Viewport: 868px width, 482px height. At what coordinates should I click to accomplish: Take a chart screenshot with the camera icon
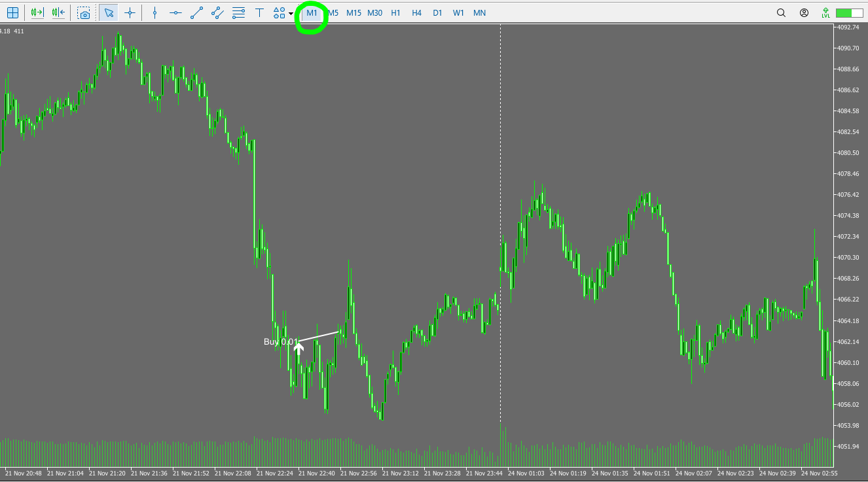tap(84, 12)
